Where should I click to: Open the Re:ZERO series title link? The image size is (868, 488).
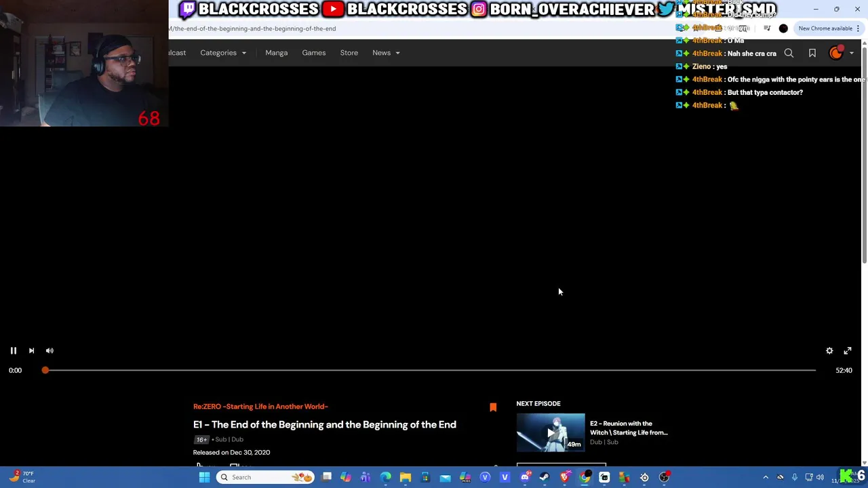point(260,406)
